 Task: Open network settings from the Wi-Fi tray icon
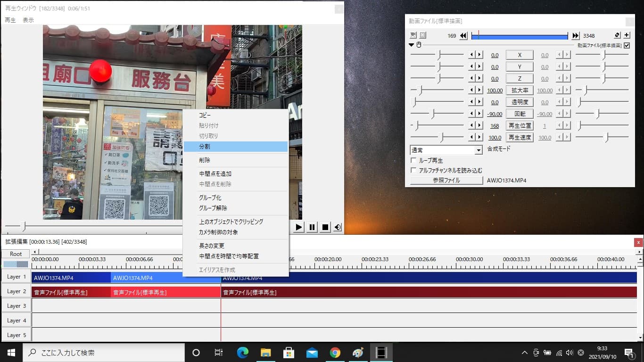pyautogui.click(x=559, y=353)
